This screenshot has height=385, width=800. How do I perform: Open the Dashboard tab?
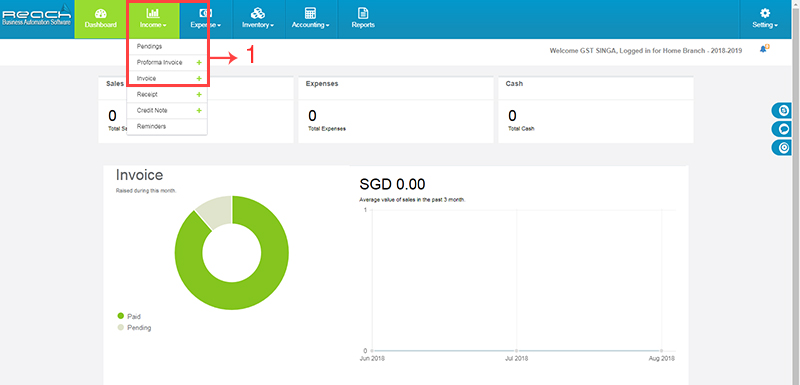coord(101,19)
